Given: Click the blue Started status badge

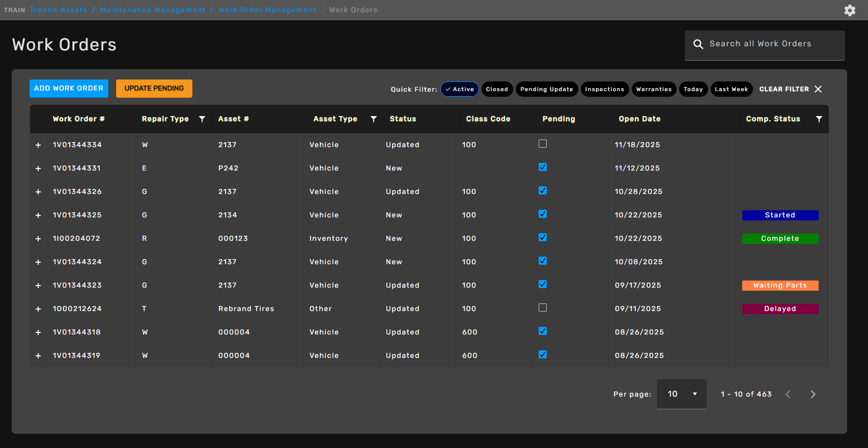Looking at the screenshot, I should coord(780,215).
